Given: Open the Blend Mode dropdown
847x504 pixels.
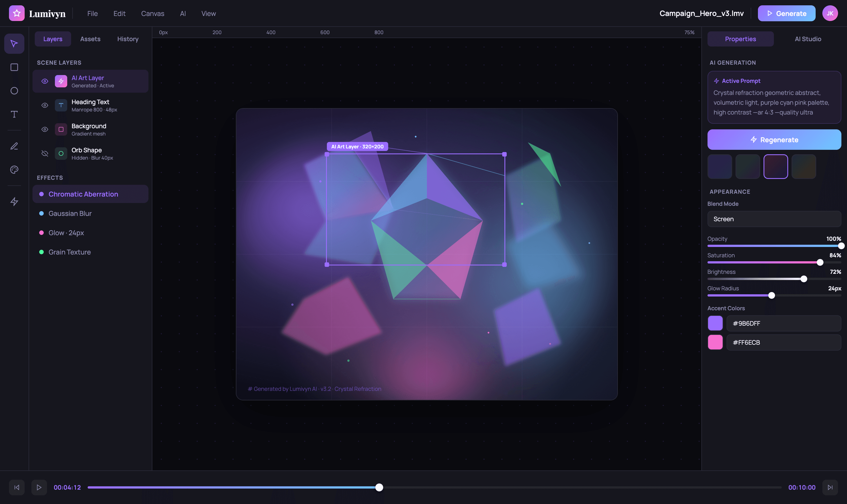Looking at the screenshot, I should tap(774, 219).
